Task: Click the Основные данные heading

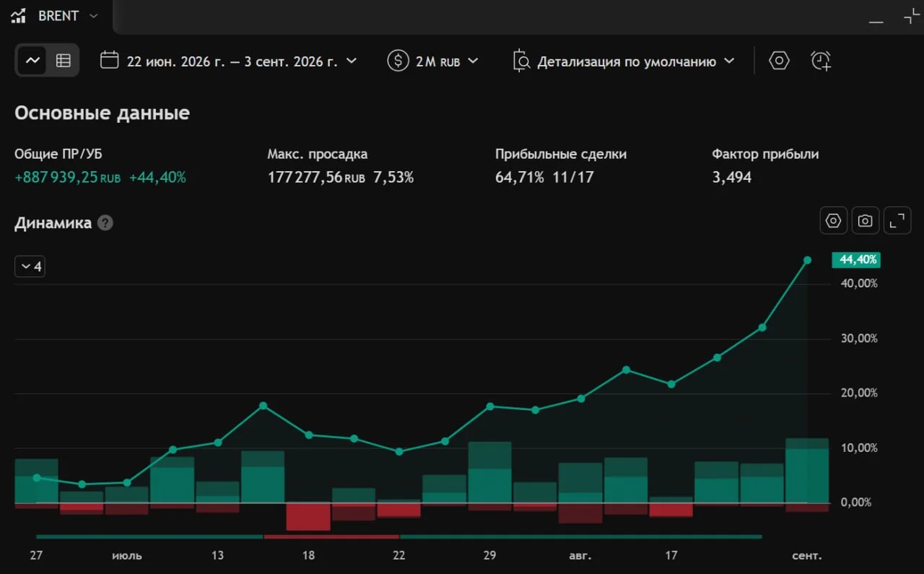Action: 102,113
